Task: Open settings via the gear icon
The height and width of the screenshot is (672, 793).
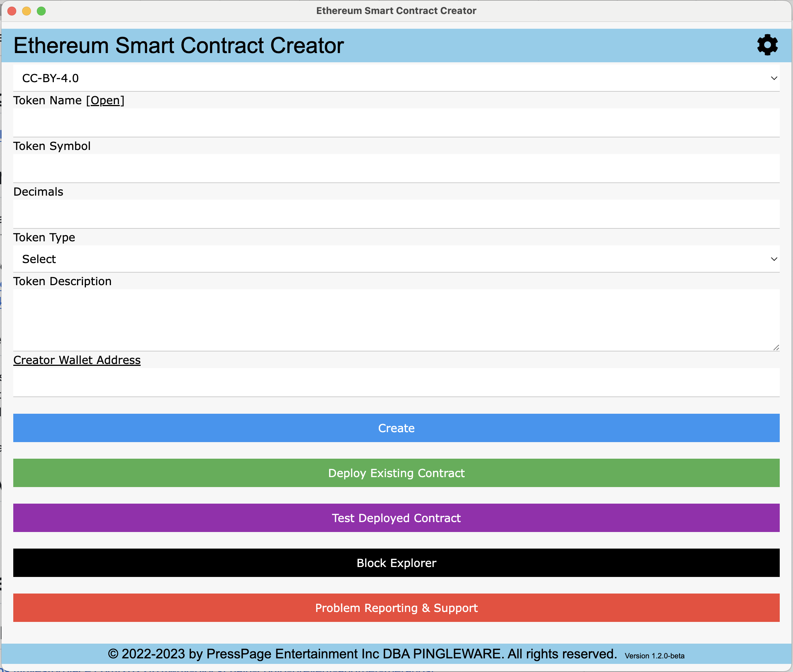Action: click(x=767, y=45)
